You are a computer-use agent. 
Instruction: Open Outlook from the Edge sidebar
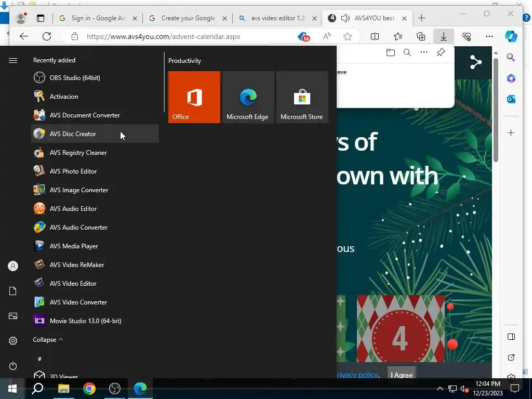[x=511, y=99]
